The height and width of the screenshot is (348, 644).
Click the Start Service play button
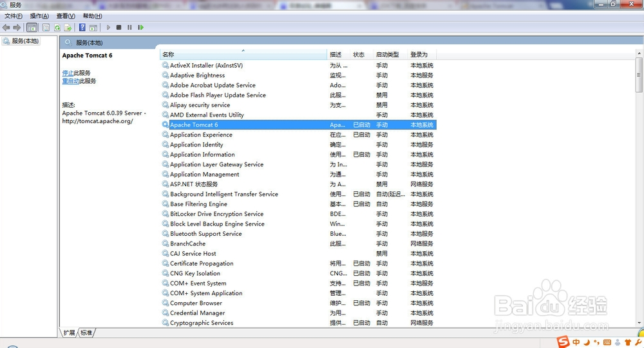click(x=108, y=28)
